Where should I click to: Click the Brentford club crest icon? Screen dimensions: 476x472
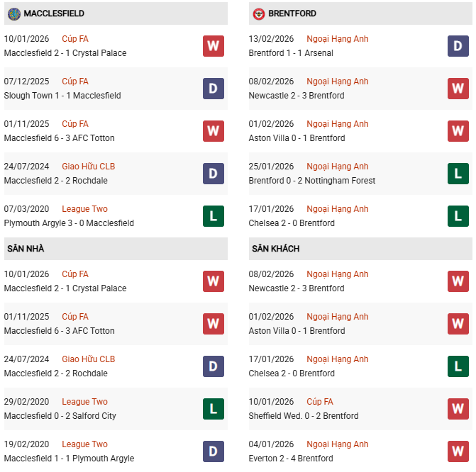259,13
